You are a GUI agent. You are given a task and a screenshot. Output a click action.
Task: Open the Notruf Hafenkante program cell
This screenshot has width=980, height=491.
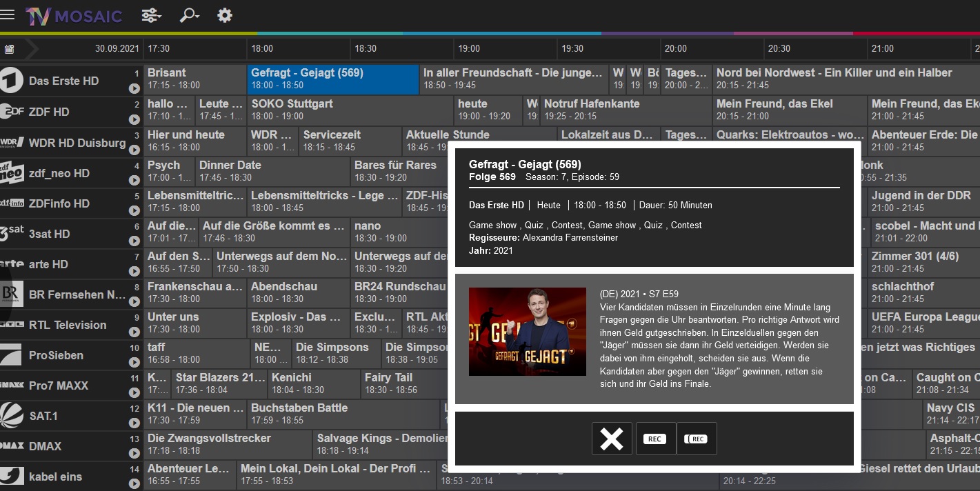[626, 110]
